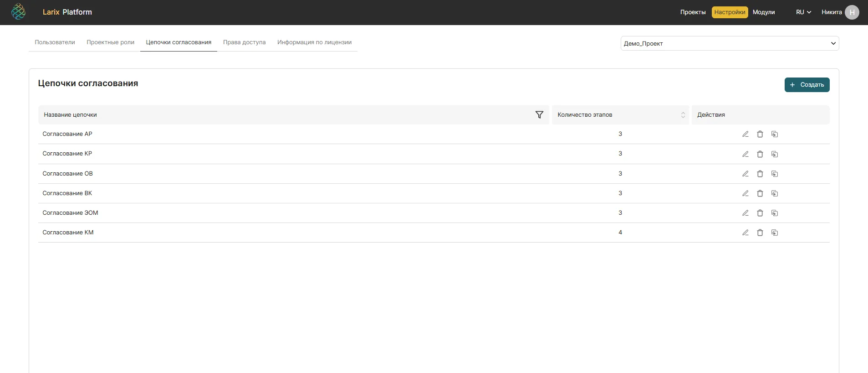
Task: Copy the Согласование КМ chain
Action: click(775, 233)
